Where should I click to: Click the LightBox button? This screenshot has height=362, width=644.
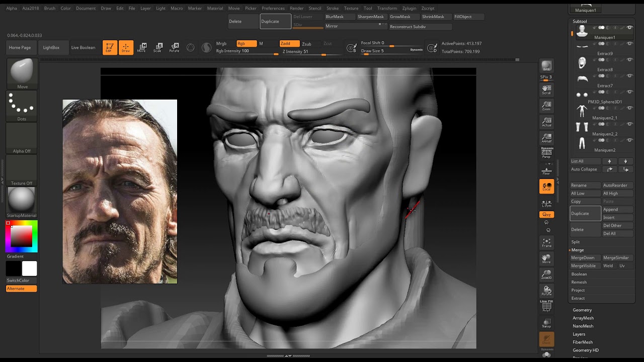[x=51, y=47]
